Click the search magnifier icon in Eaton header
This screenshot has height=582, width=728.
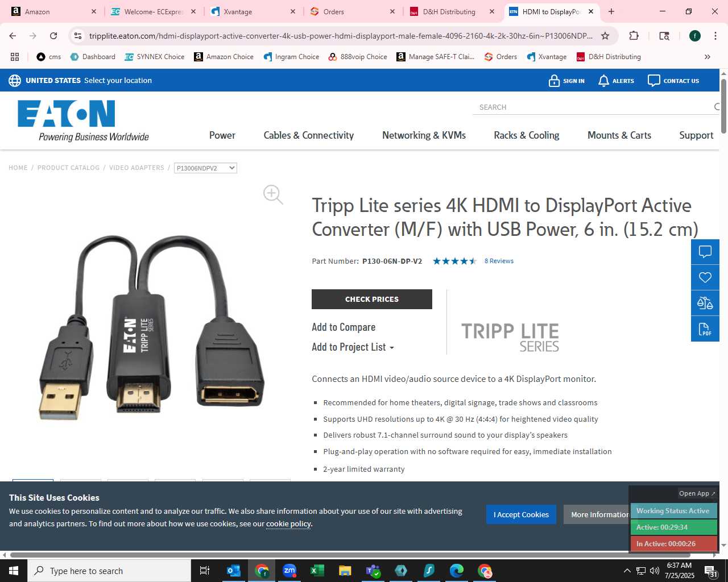click(717, 107)
